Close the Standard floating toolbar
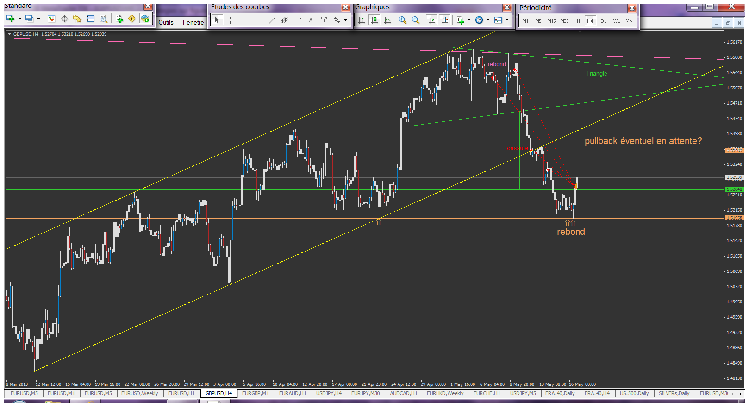 [148, 6]
